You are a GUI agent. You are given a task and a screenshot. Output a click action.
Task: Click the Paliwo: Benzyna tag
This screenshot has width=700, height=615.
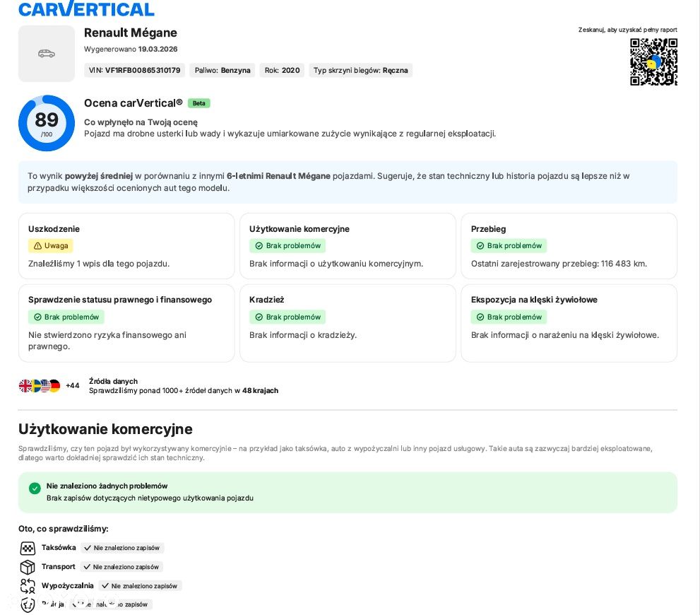(x=223, y=70)
